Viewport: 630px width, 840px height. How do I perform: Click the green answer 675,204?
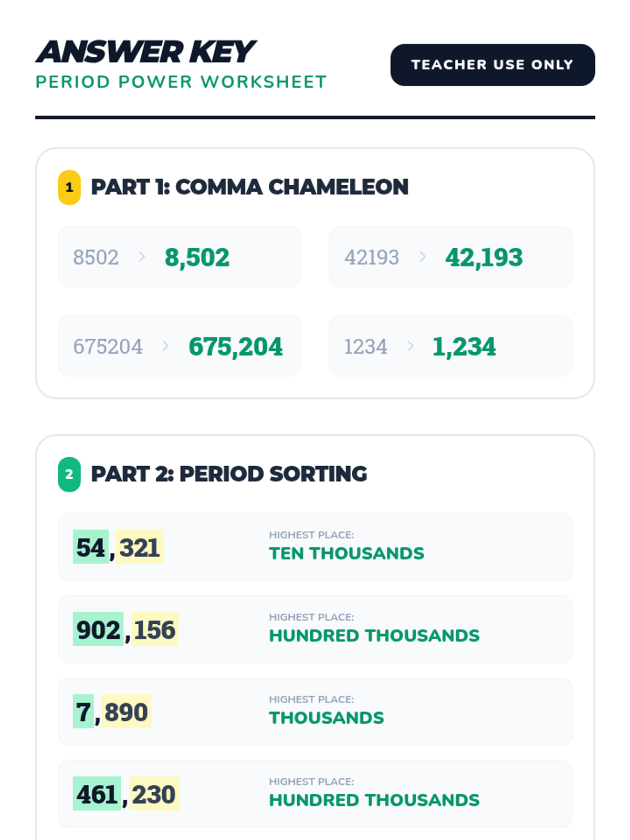[235, 346]
